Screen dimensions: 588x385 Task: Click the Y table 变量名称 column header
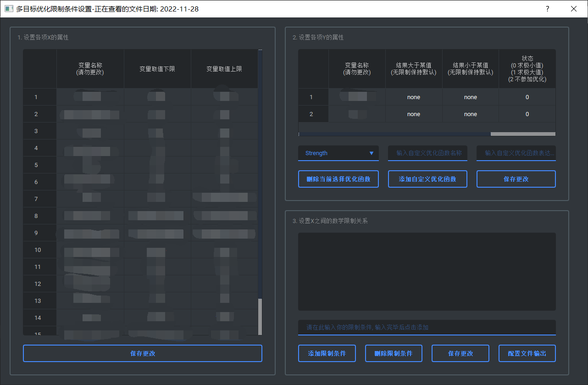357,69
